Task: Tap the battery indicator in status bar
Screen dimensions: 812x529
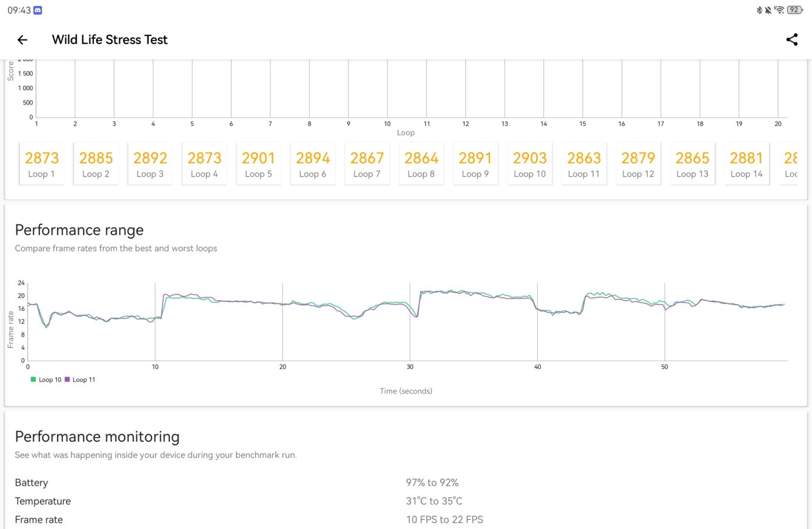Action: (795, 10)
